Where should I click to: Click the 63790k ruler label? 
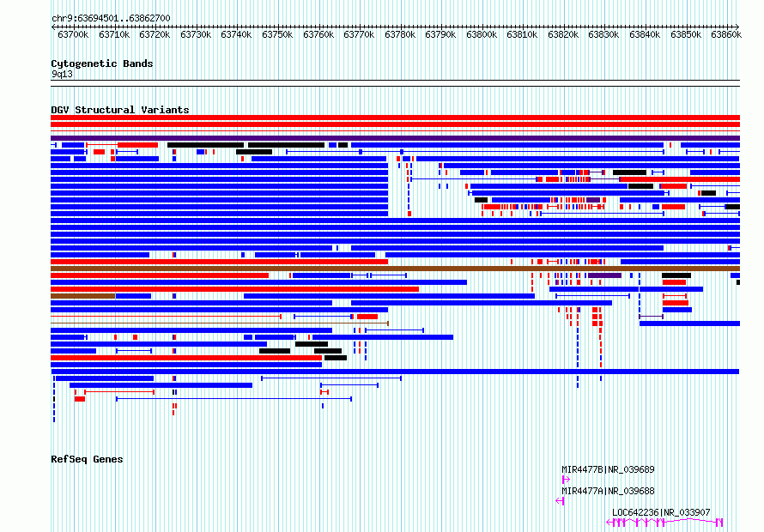440,34
